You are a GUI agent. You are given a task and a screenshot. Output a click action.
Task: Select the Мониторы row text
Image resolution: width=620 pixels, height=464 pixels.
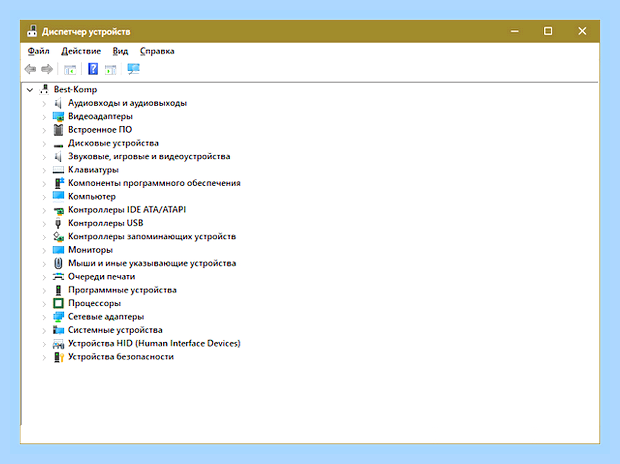[x=91, y=250]
